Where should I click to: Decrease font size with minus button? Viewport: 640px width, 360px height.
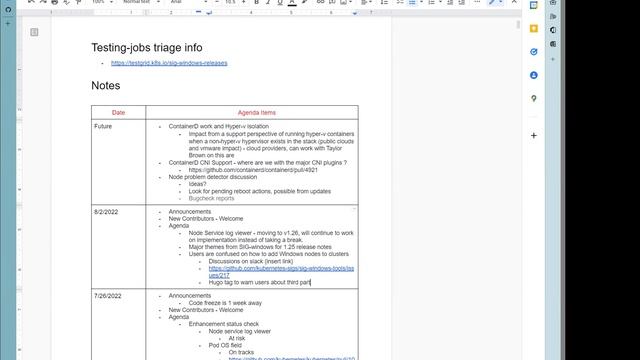[217, 2]
